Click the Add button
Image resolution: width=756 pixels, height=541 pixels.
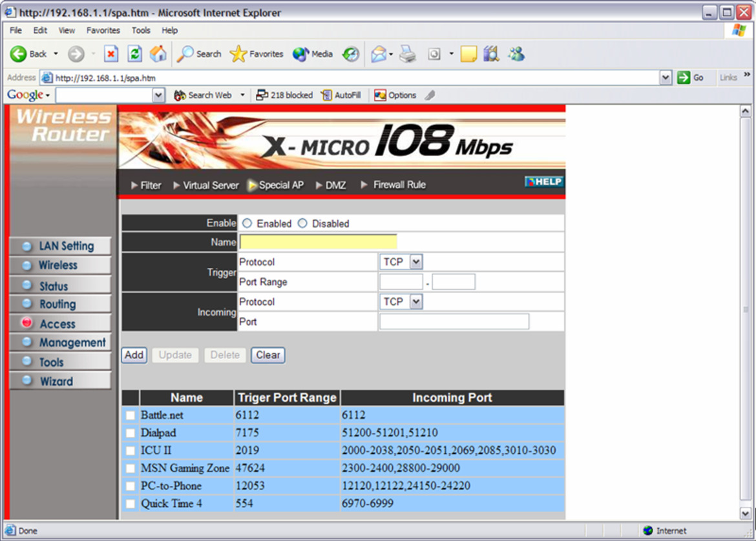pyautogui.click(x=134, y=355)
